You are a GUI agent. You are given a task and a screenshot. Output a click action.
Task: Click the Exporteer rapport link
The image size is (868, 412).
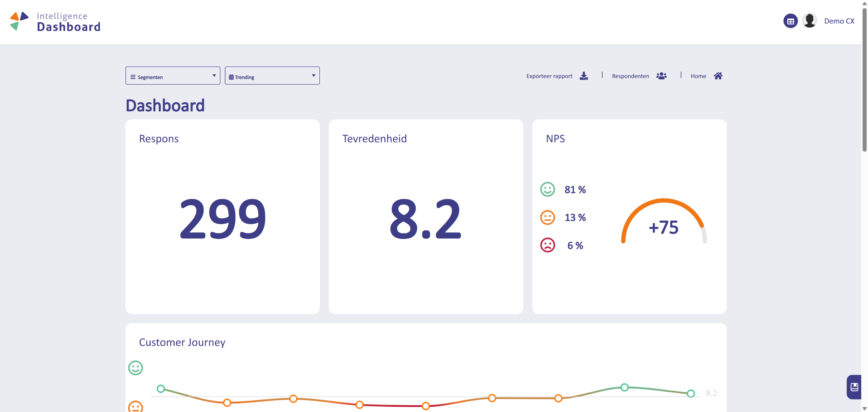click(549, 76)
